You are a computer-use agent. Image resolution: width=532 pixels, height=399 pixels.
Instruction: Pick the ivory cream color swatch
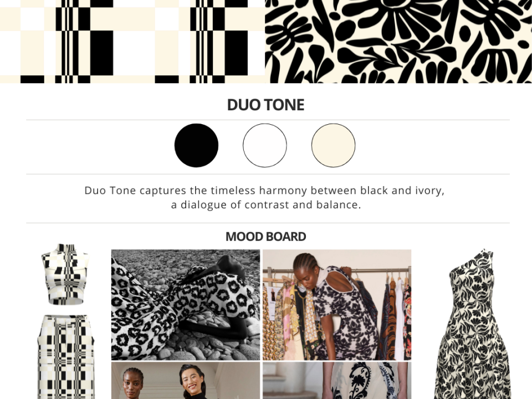tap(333, 145)
